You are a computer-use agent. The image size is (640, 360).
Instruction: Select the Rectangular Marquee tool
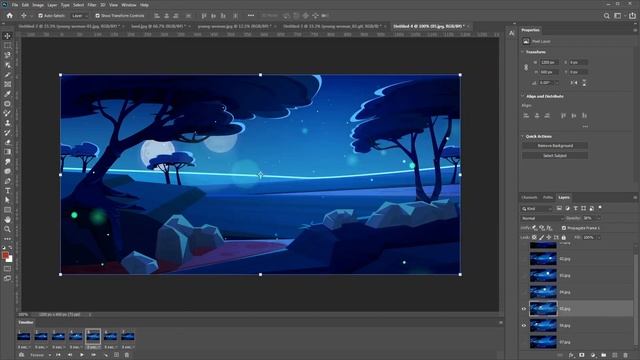7,46
